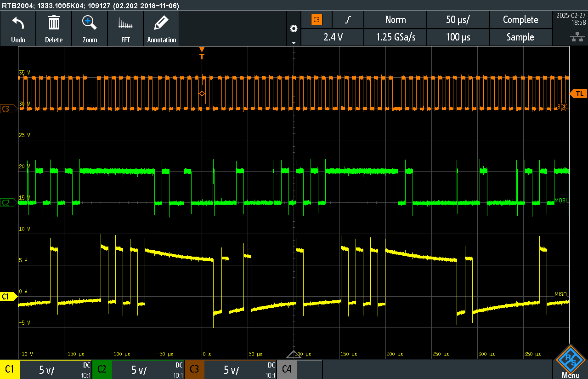Select the Annotation pencil icon
Image resolution: width=588 pixels, height=379 pixels.
click(x=161, y=28)
